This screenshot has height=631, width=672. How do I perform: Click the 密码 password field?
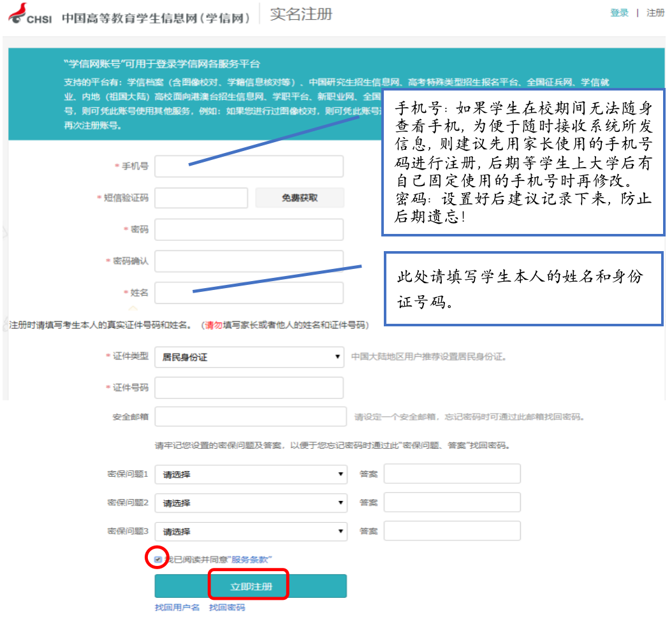(x=249, y=229)
